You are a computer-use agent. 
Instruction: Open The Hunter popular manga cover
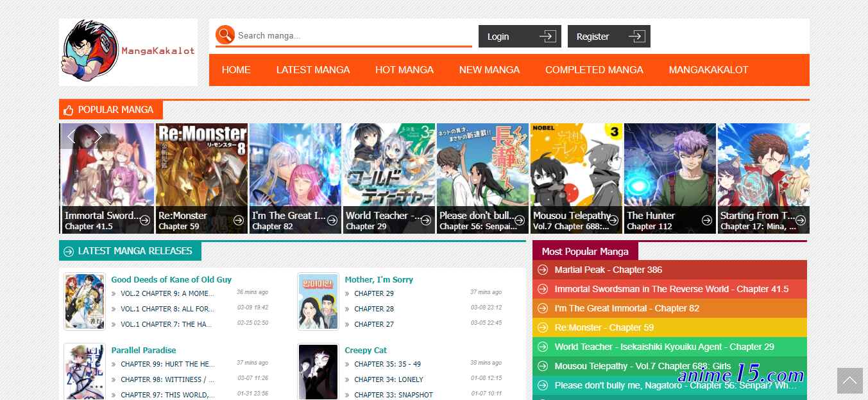(x=670, y=178)
